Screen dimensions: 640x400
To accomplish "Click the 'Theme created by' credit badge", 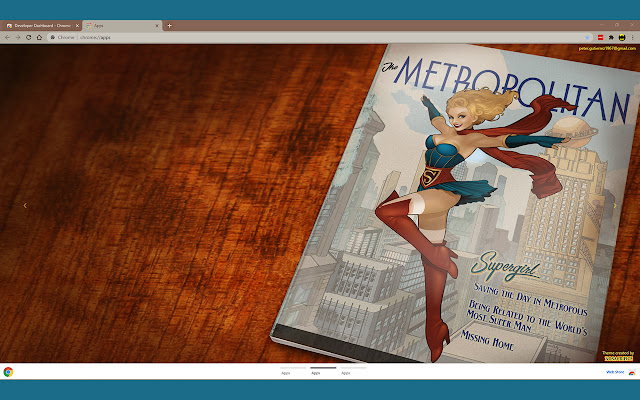I will coord(618,356).
